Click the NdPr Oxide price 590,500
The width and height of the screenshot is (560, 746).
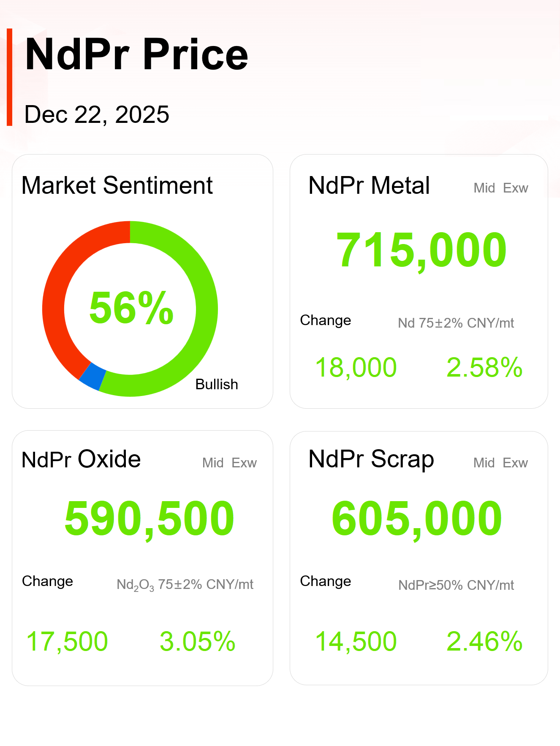pos(150,518)
